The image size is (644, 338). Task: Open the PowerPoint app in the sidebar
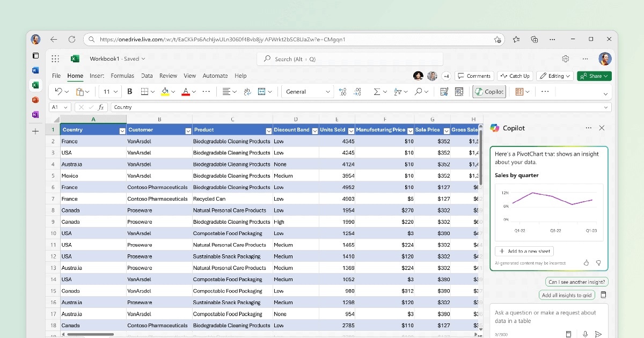tap(35, 100)
